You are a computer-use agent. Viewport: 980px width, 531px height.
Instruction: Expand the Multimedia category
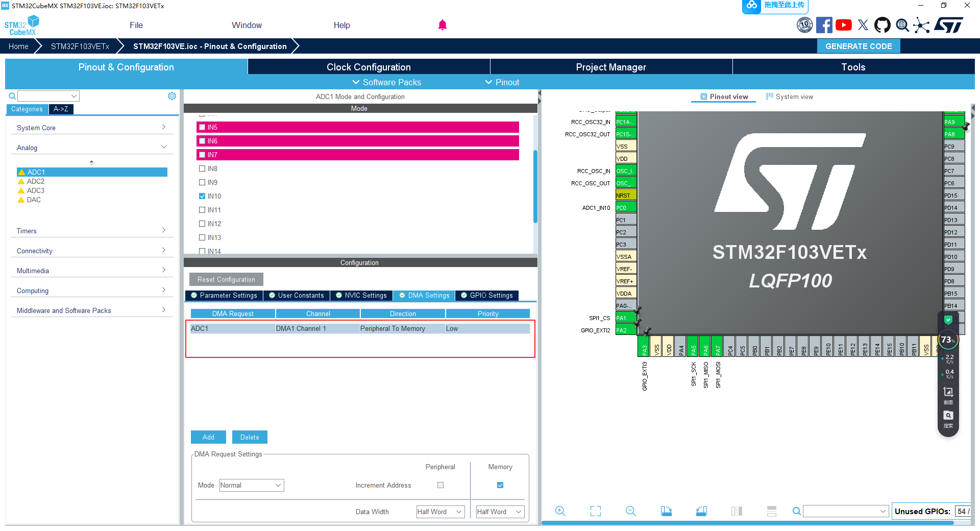[92, 271]
